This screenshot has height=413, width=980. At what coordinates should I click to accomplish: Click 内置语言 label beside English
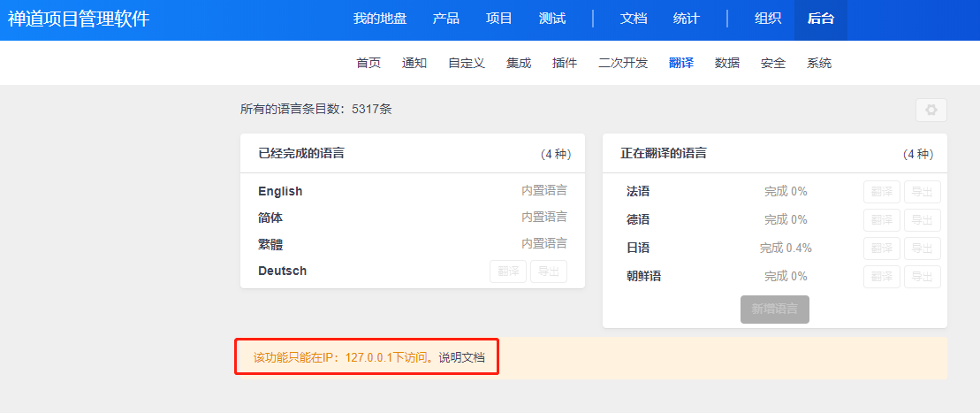[544, 191]
